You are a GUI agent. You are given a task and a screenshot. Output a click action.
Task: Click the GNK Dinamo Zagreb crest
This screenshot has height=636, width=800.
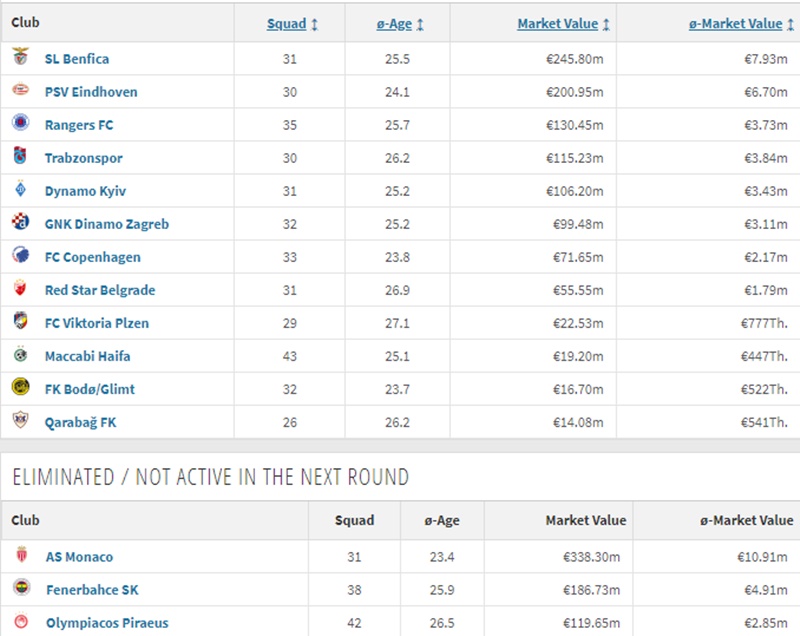[20, 223]
